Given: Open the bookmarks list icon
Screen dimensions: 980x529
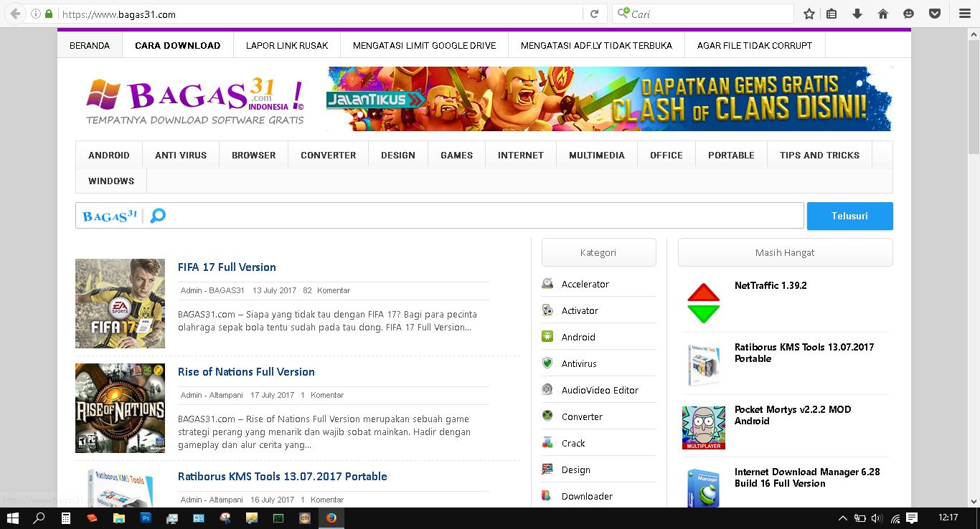Looking at the screenshot, I should (831, 14).
